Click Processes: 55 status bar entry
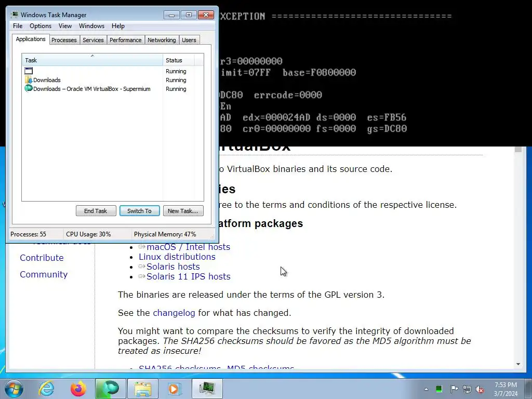This screenshot has height=399, width=532. [x=28, y=234]
